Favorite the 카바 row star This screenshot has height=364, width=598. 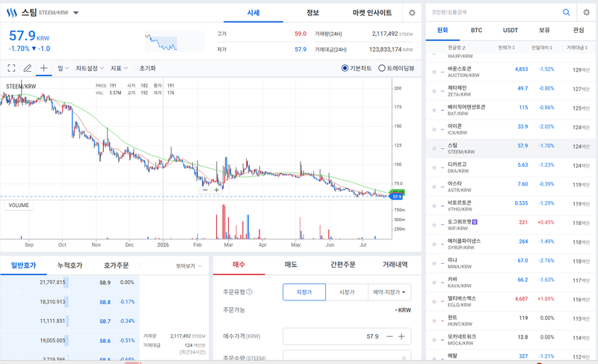pos(434,283)
